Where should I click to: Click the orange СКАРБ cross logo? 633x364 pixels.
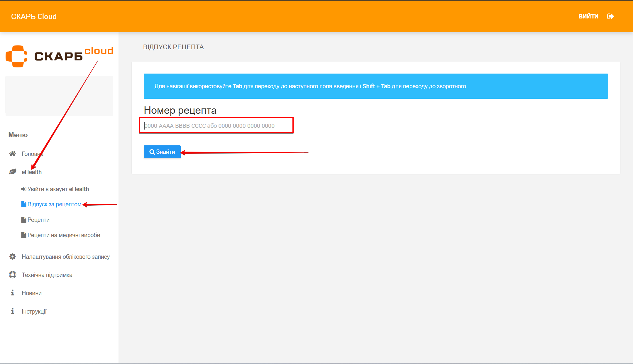16,56
